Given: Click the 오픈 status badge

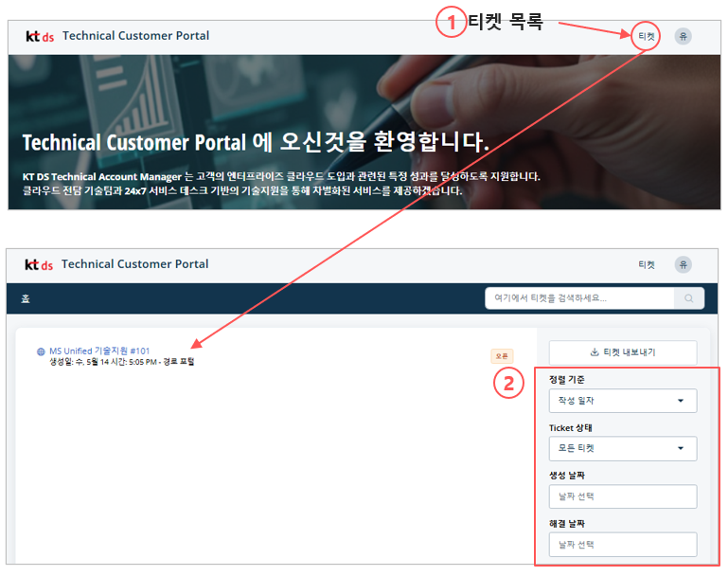Looking at the screenshot, I should click(502, 356).
